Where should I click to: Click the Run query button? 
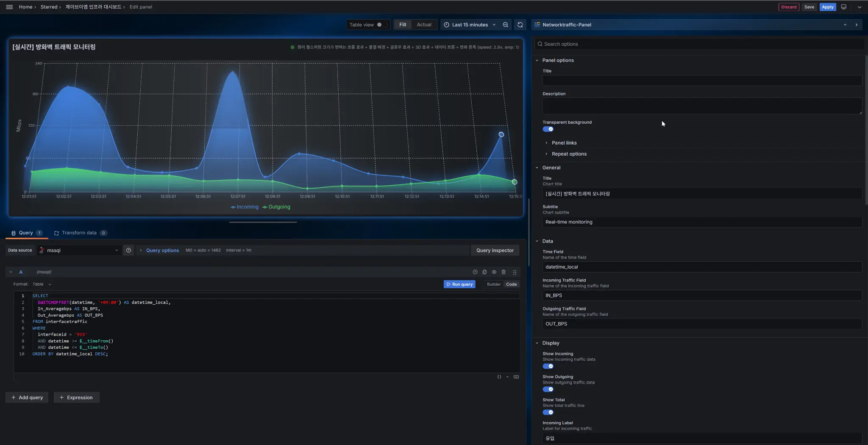pyautogui.click(x=459, y=284)
